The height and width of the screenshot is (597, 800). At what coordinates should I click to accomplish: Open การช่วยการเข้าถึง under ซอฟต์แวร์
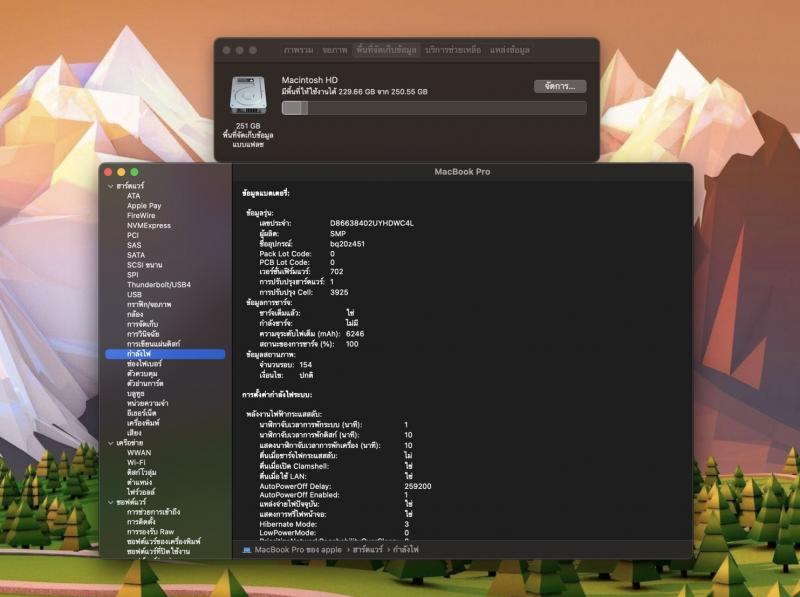[x=154, y=512]
